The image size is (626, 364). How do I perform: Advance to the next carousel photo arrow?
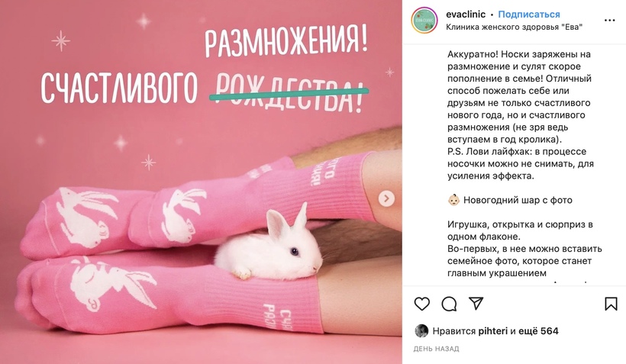[x=386, y=198]
